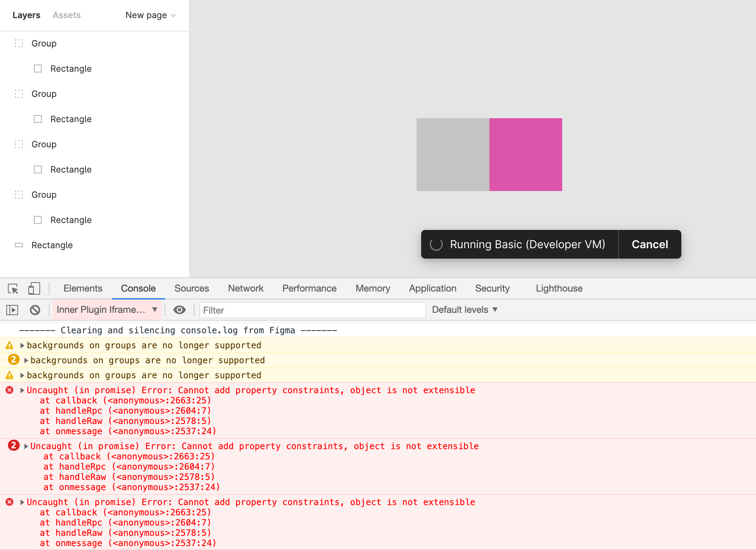Cancel the running Basic plugin
The image size is (756, 550).
click(649, 244)
